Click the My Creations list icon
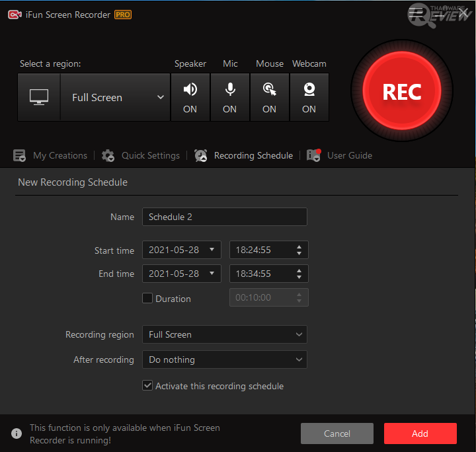476x452 pixels. 19,155
